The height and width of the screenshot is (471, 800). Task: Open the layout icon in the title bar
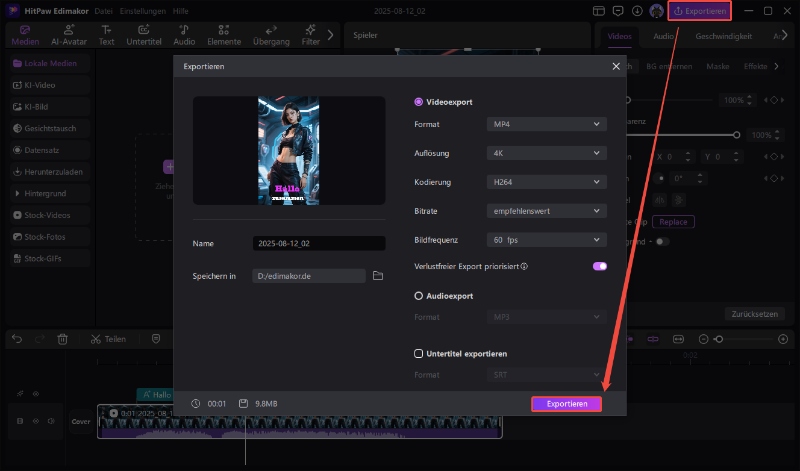pos(598,11)
